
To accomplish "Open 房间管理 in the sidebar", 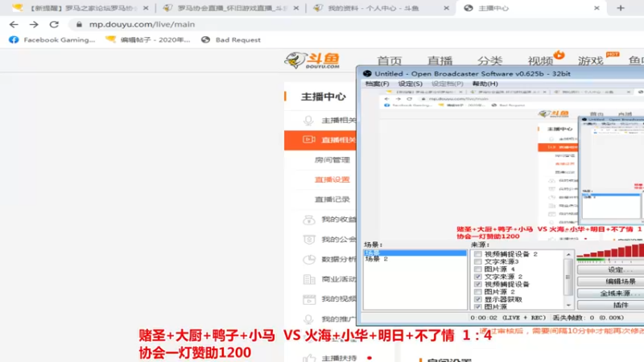I will (332, 159).
